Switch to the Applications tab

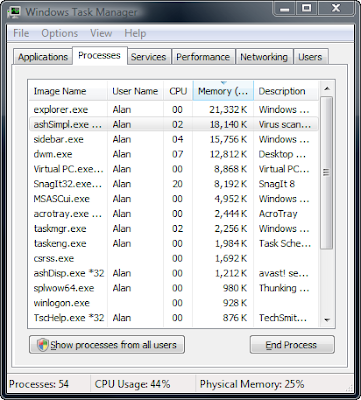point(43,57)
